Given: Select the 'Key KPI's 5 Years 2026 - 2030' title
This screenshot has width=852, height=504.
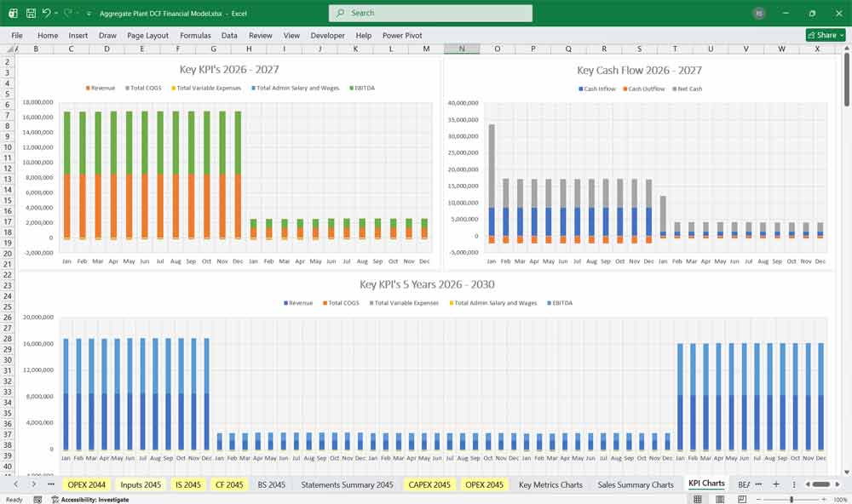Looking at the screenshot, I should pyautogui.click(x=427, y=284).
